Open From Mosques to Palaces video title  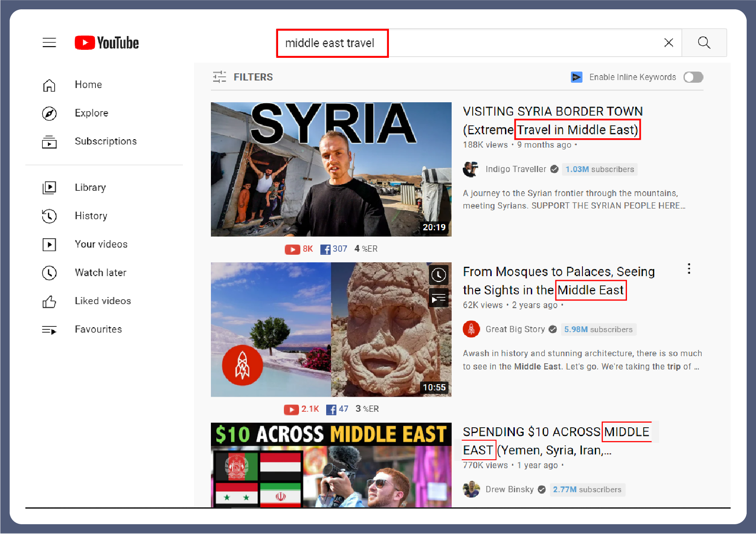[x=559, y=281]
